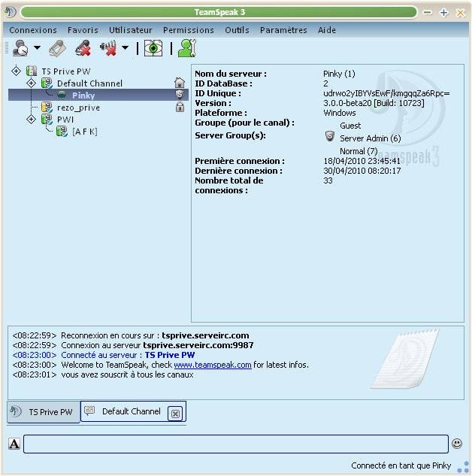Screen dimensions: 472x476
Task: Click the text format 'A' icon
Action: (x=14, y=444)
